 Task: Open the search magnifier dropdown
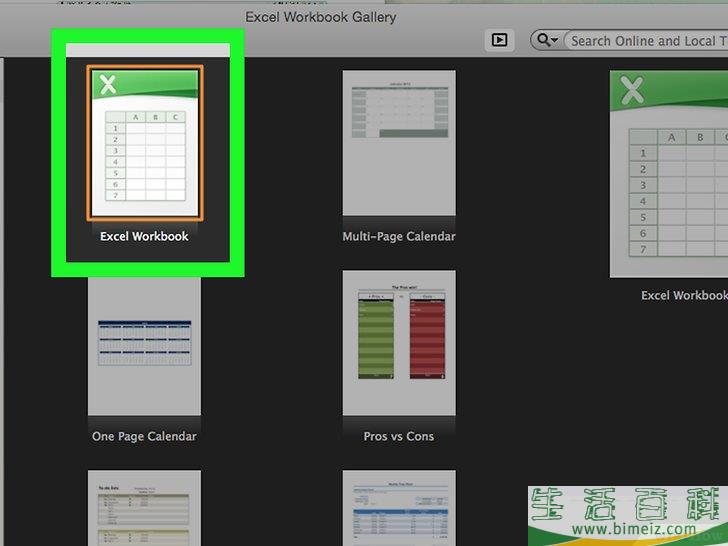(x=547, y=40)
